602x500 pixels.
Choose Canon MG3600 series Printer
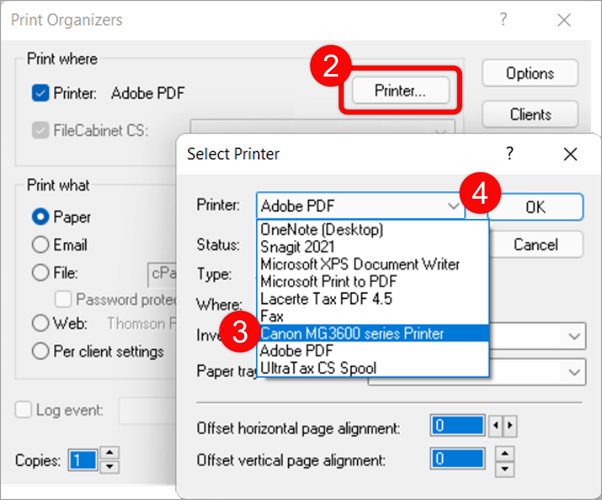pyautogui.click(x=353, y=333)
